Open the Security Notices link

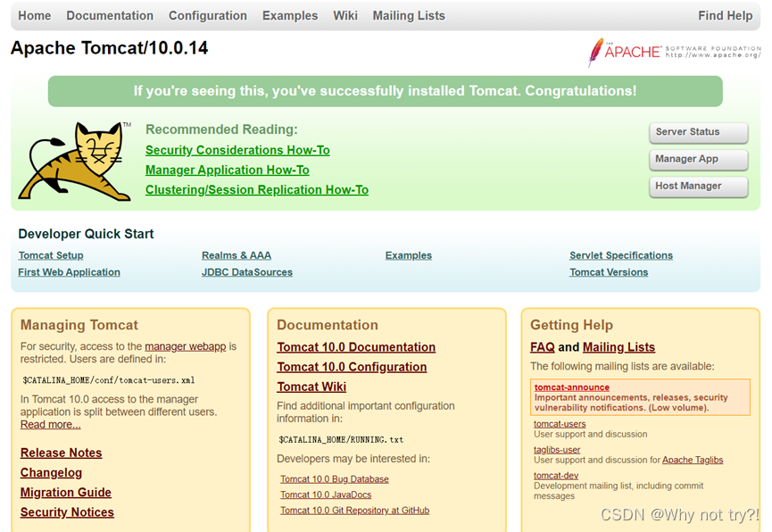[67, 512]
